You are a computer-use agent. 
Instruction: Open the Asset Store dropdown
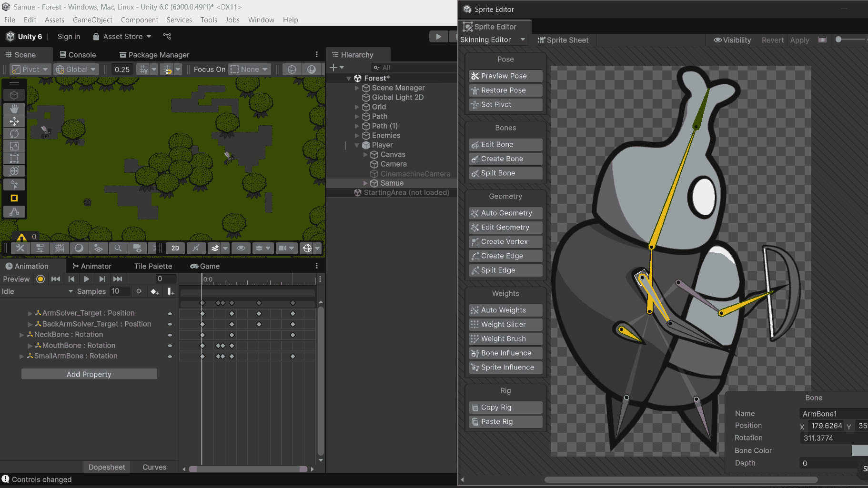(122, 37)
